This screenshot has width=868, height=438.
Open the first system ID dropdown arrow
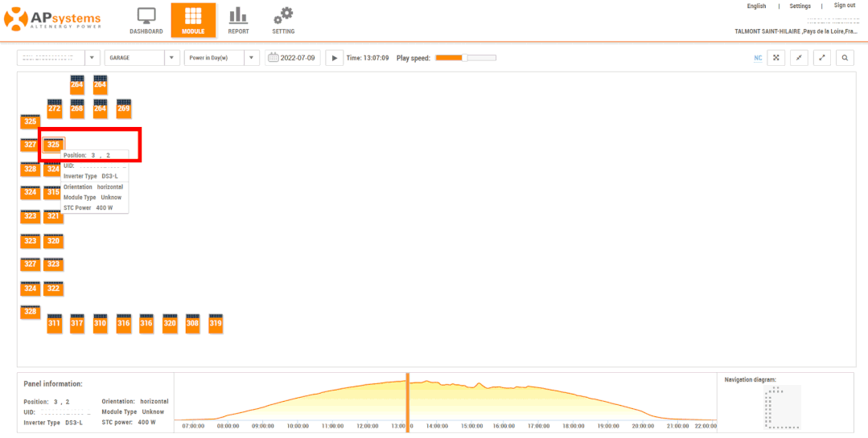tap(92, 58)
